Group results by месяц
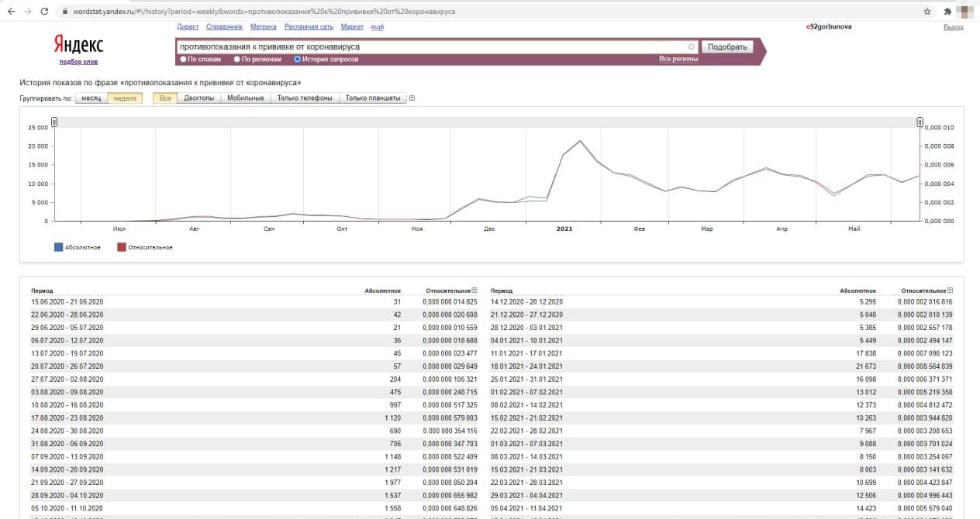Image resolution: width=980 pixels, height=519 pixels. (x=91, y=98)
